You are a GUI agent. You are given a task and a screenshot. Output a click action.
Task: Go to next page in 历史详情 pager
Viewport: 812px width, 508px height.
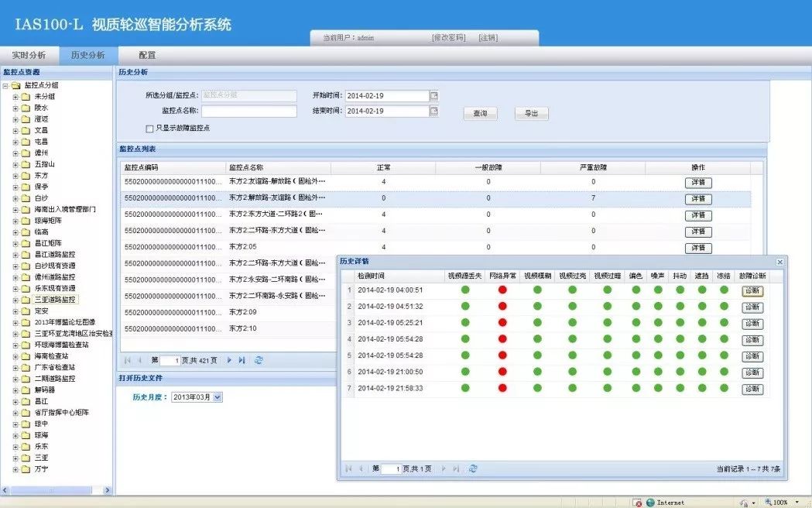[x=444, y=469]
